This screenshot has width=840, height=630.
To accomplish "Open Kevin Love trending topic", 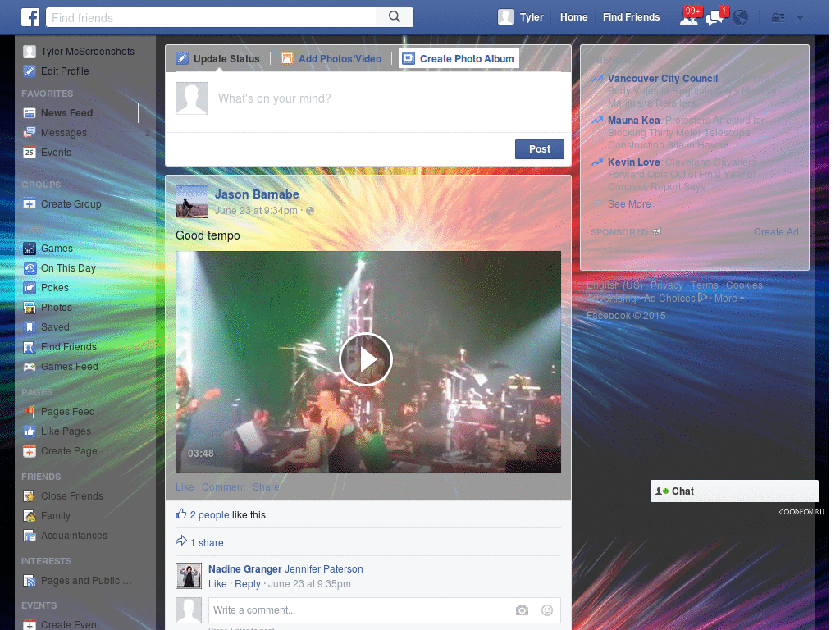I will point(634,162).
